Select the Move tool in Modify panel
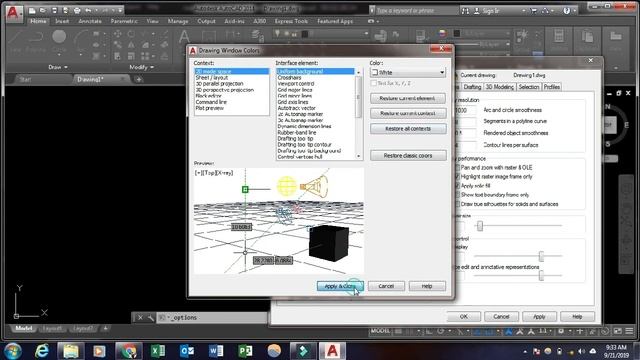 [118, 34]
